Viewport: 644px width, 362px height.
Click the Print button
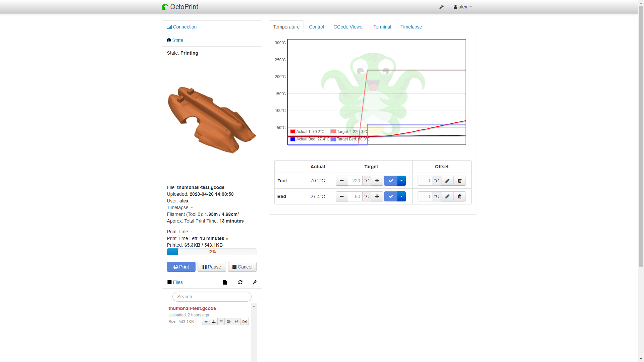[181, 267]
